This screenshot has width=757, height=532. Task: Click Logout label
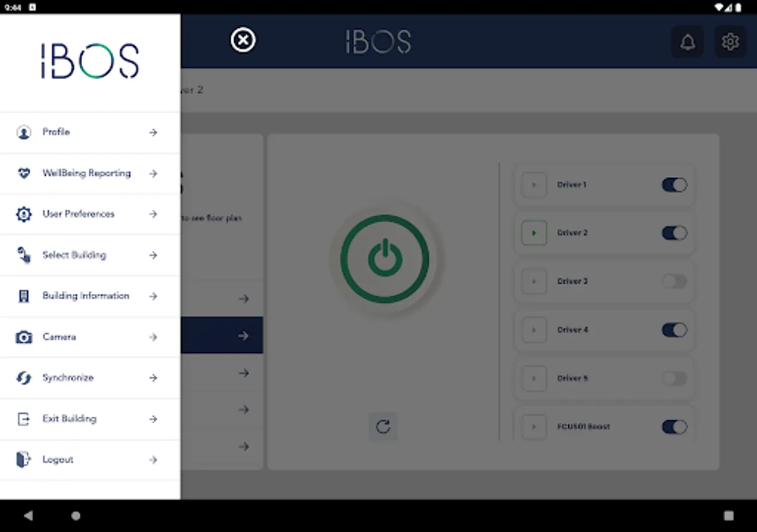58,460
